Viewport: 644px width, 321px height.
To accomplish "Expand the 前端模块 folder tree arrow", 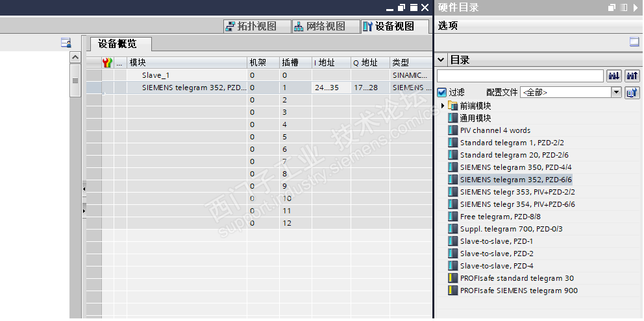I will click(x=443, y=106).
